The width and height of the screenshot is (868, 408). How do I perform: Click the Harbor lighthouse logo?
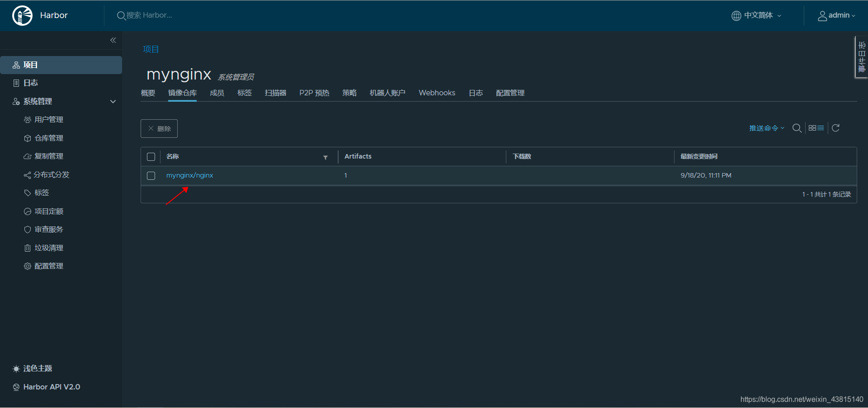pos(22,15)
